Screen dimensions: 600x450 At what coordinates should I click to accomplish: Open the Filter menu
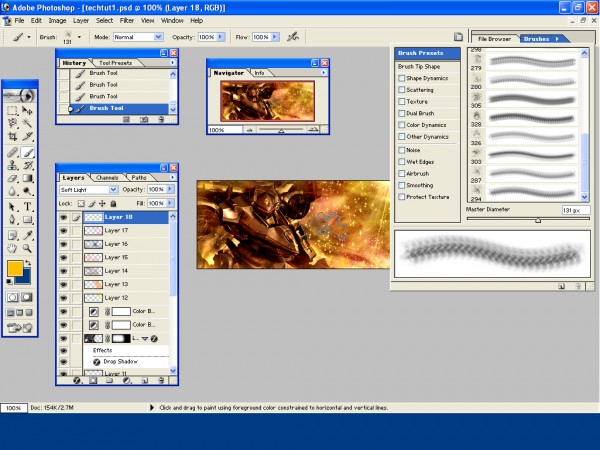[x=127, y=21]
